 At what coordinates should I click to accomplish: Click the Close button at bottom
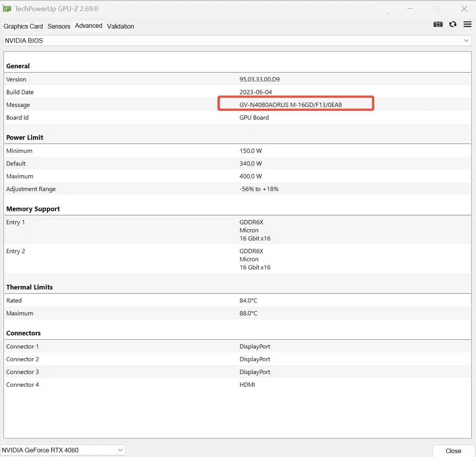453,451
